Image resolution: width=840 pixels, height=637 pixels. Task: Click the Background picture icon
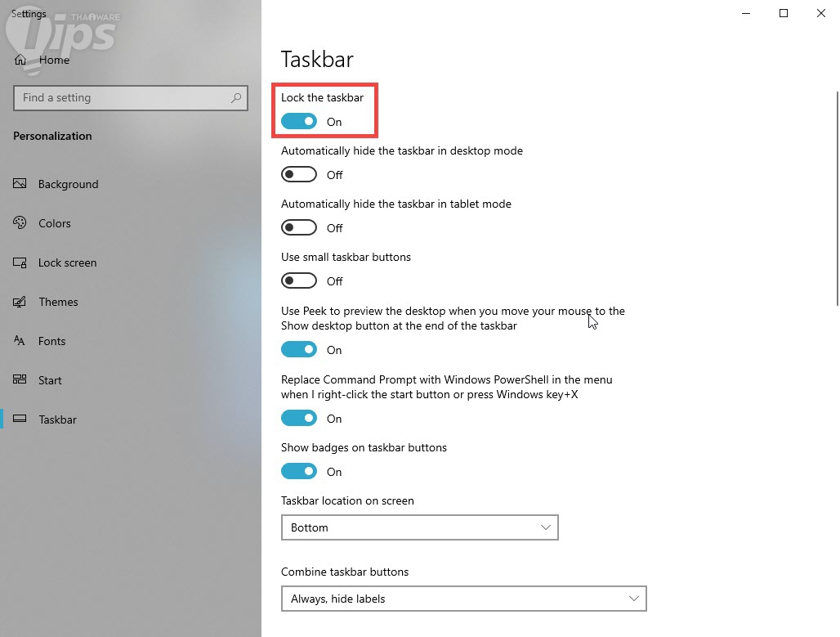(x=20, y=184)
